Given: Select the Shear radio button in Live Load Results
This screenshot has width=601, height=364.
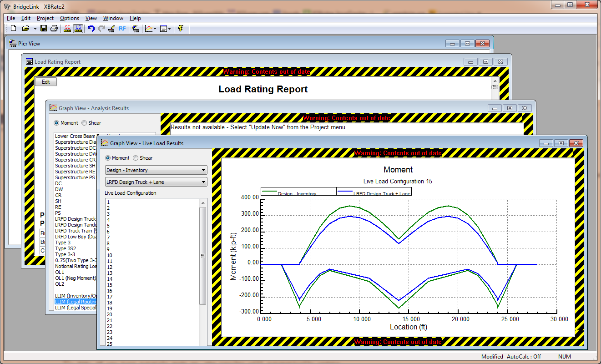Looking at the screenshot, I should 136,158.
